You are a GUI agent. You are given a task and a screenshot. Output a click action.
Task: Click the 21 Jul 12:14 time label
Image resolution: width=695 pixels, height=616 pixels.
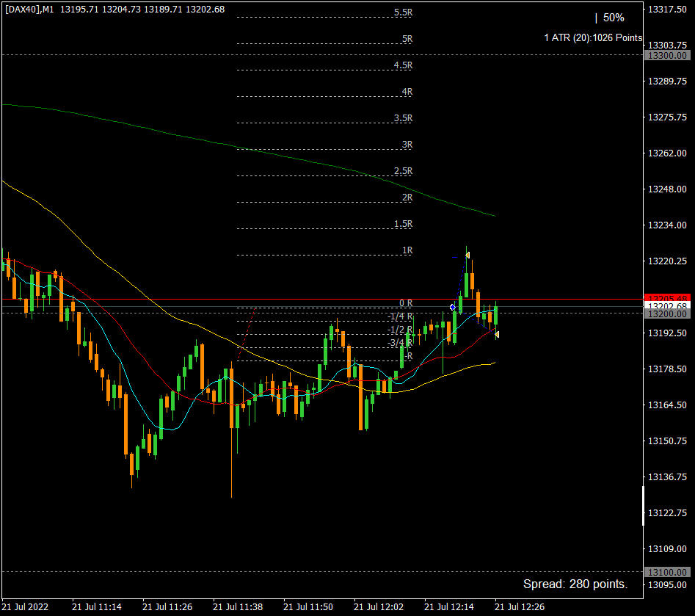tap(449, 606)
